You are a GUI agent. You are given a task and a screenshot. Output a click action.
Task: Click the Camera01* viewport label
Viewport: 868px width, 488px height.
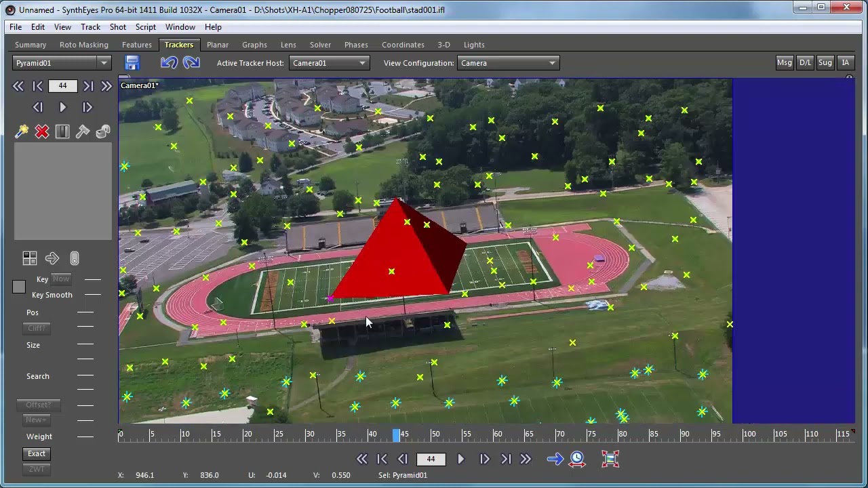click(140, 85)
